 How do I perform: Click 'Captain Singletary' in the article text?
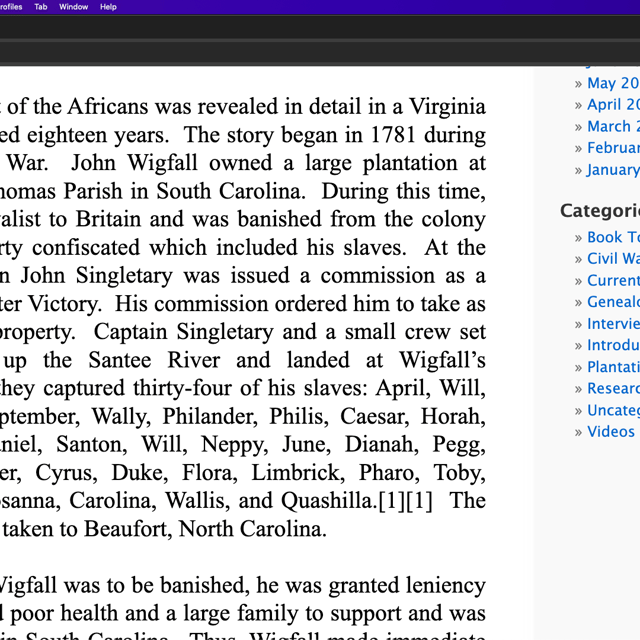coord(184,332)
